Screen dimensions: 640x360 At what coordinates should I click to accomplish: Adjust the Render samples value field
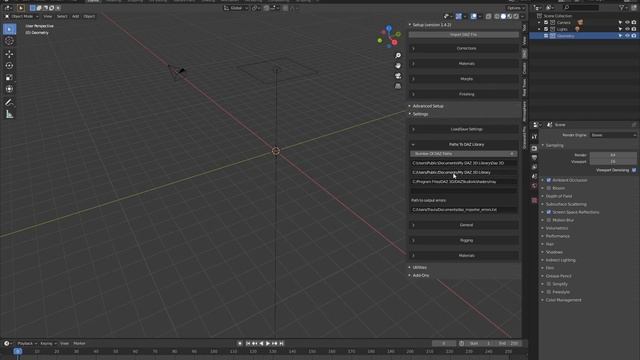pos(613,155)
